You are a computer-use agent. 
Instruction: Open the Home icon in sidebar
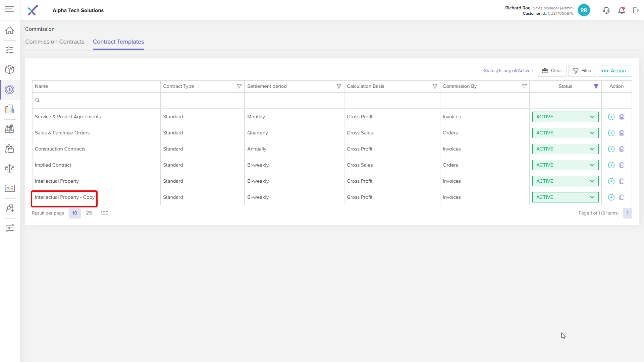[x=10, y=31]
